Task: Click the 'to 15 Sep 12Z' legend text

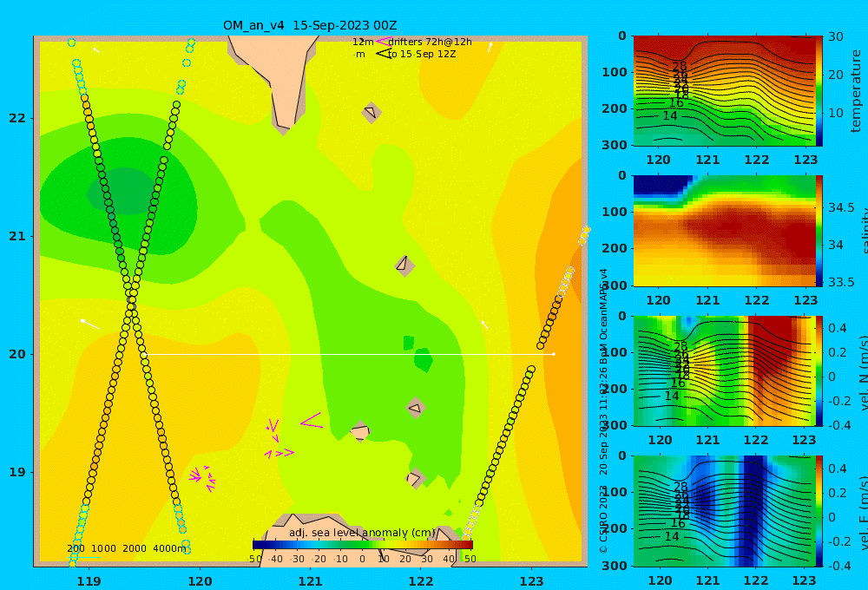Action: [422, 55]
